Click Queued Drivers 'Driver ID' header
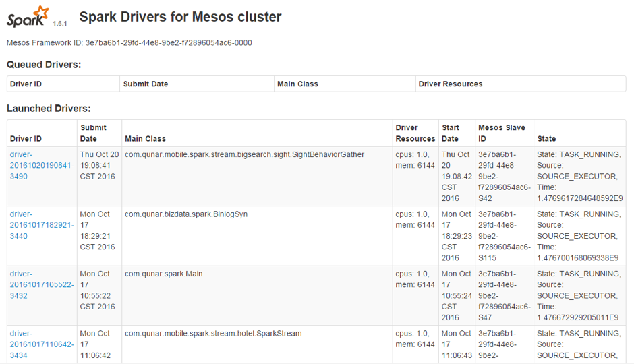The image size is (634, 364). 26,84
